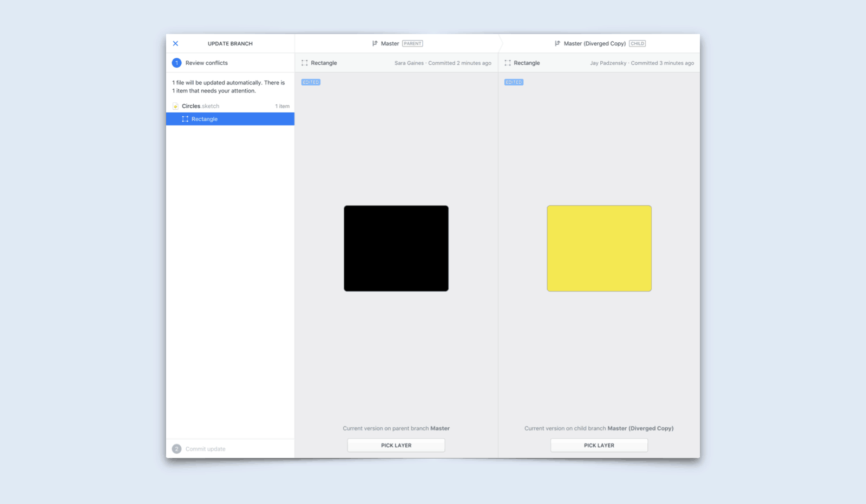Viewport: 866px width, 504px height.
Task: Click the Master (Diverged Copy) title
Action: pyautogui.click(x=595, y=44)
